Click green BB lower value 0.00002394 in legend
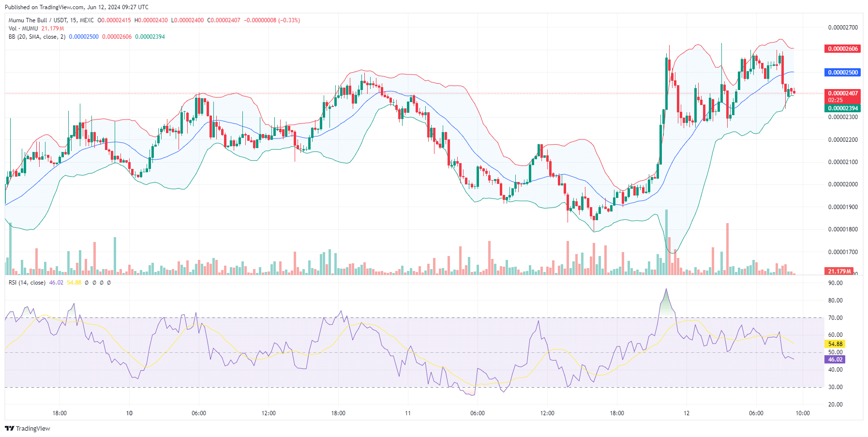Viewport: 868px width, 437px height. 150,37
